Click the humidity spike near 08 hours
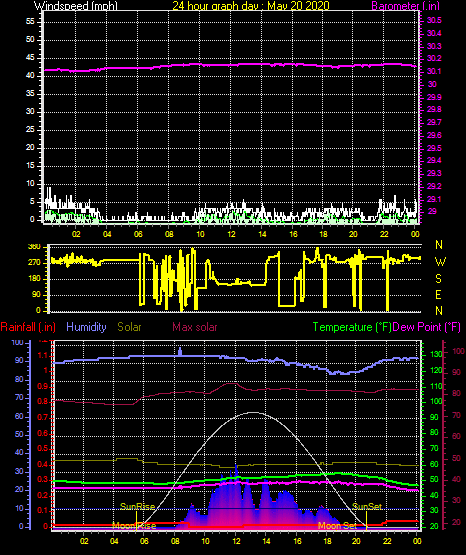The height and width of the screenshot is (555, 466). [180, 351]
